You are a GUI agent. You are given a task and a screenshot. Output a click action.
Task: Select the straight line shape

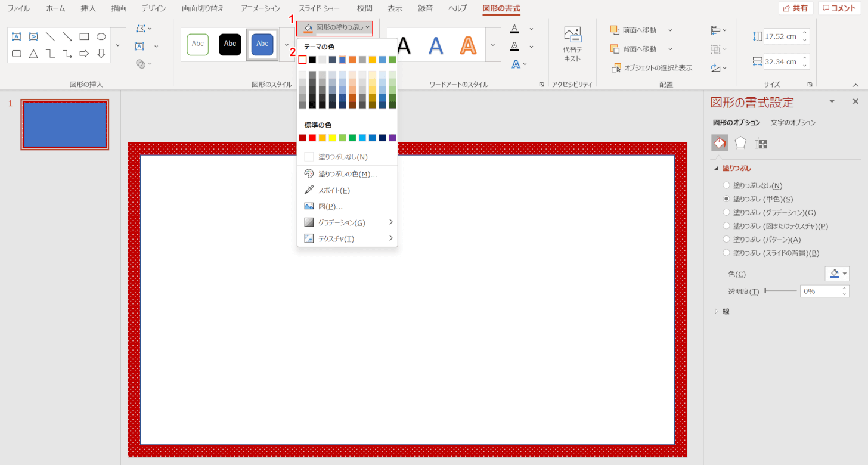click(x=51, y=36)
